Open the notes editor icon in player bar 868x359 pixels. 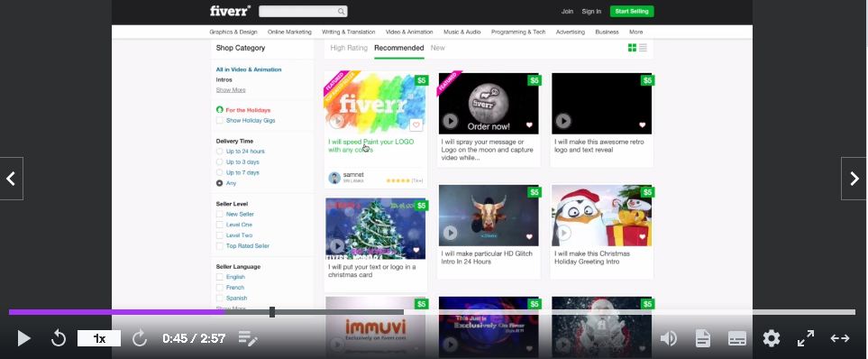[248, 338]
